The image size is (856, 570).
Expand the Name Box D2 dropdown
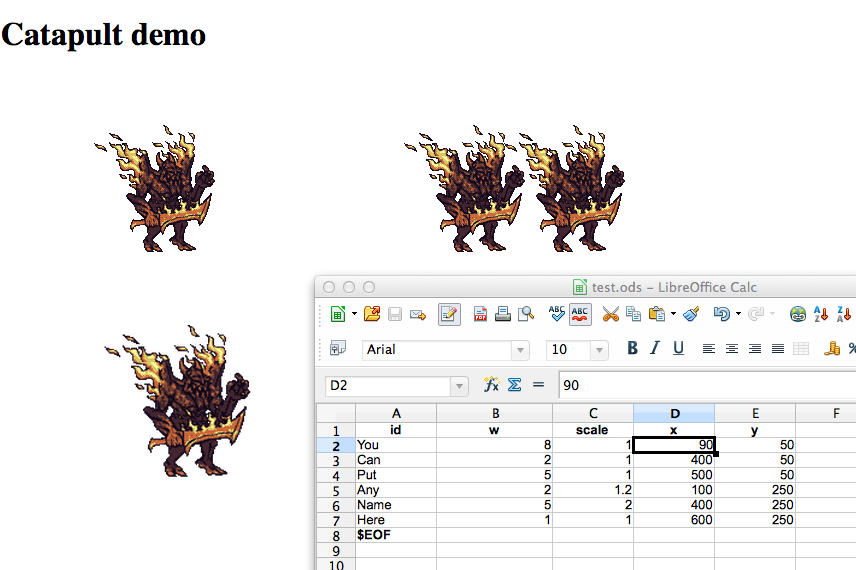tap(459, 386)
